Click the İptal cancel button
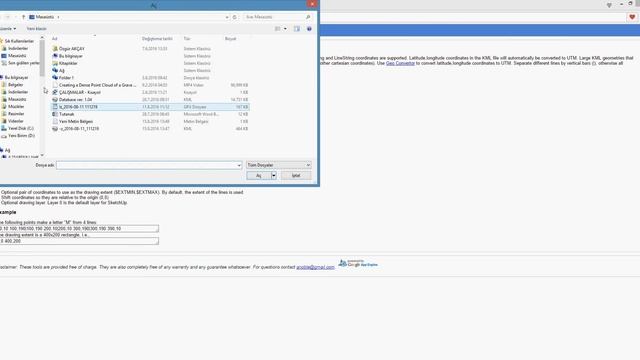 [296, 176]
